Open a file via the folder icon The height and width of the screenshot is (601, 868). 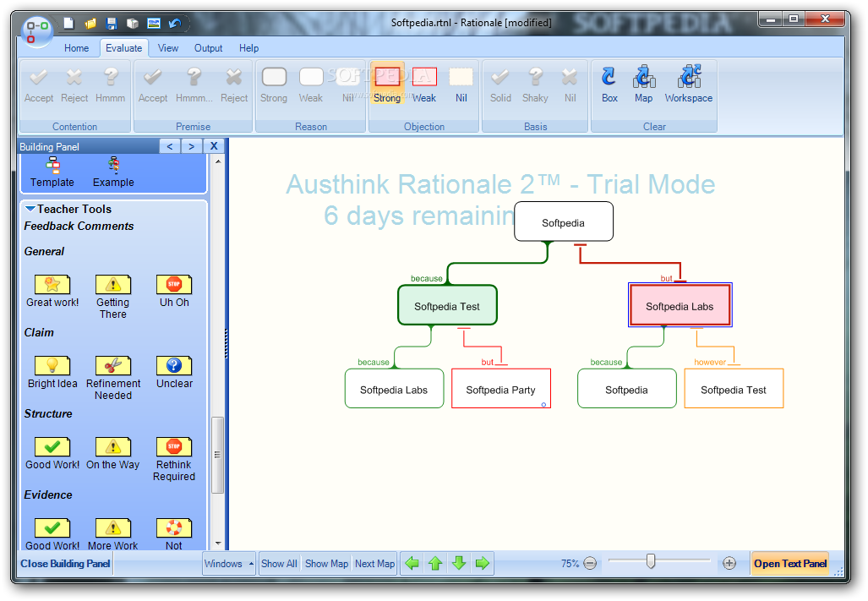coord(90,23)
